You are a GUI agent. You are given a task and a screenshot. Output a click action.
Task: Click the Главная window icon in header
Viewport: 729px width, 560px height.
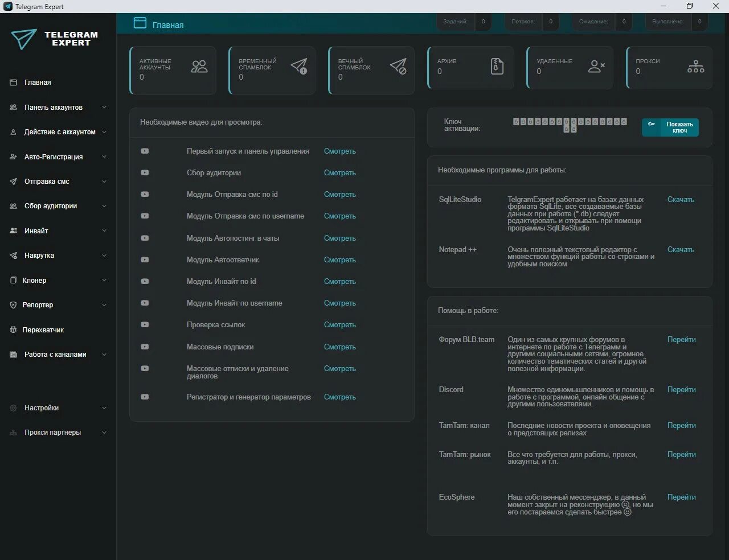[140, 23]
